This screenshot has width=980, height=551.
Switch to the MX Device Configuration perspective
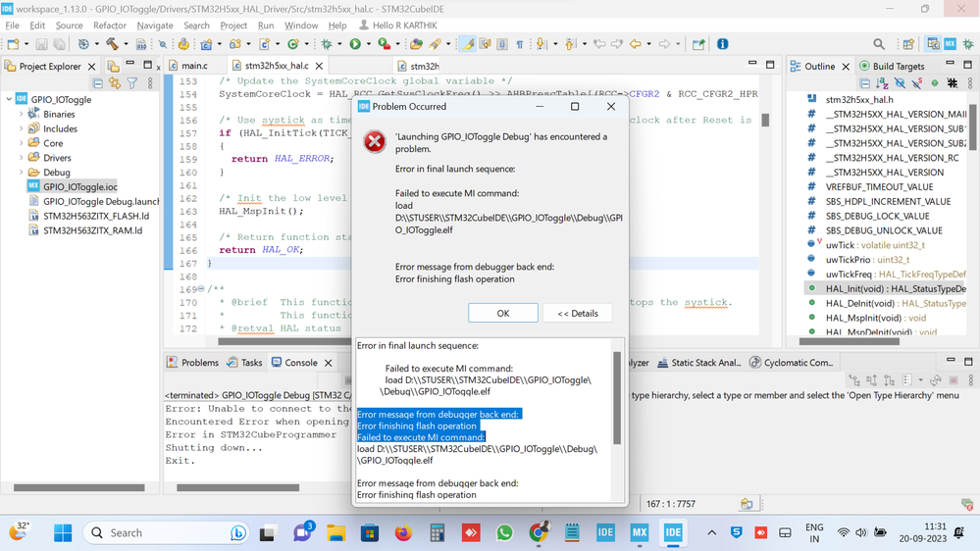950,44
